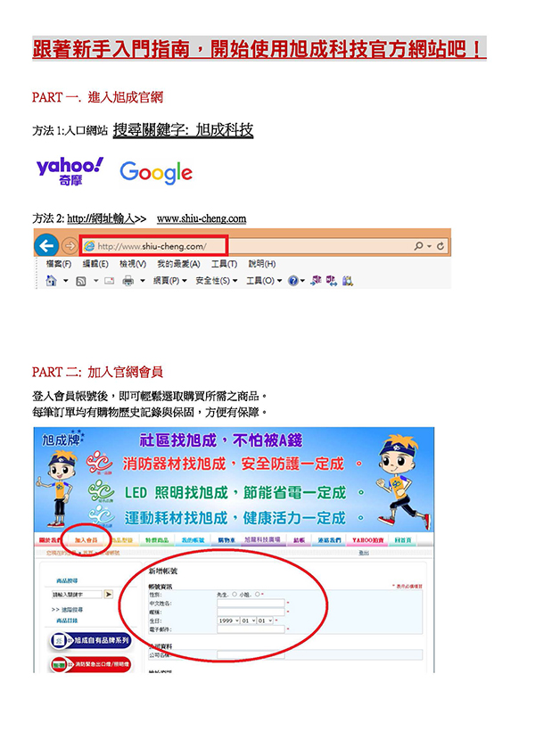The image size is (535, 756).
Task: Open the 編輯(E) menu
Action: [95, 264]
